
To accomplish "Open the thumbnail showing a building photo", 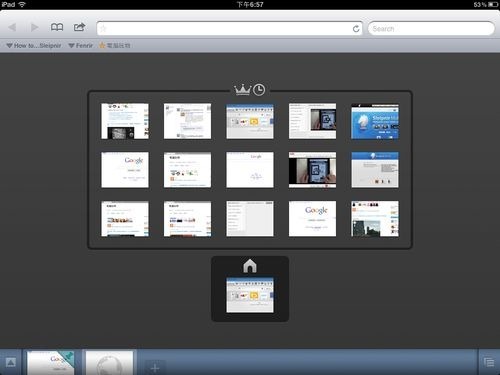I will point(375,219).
